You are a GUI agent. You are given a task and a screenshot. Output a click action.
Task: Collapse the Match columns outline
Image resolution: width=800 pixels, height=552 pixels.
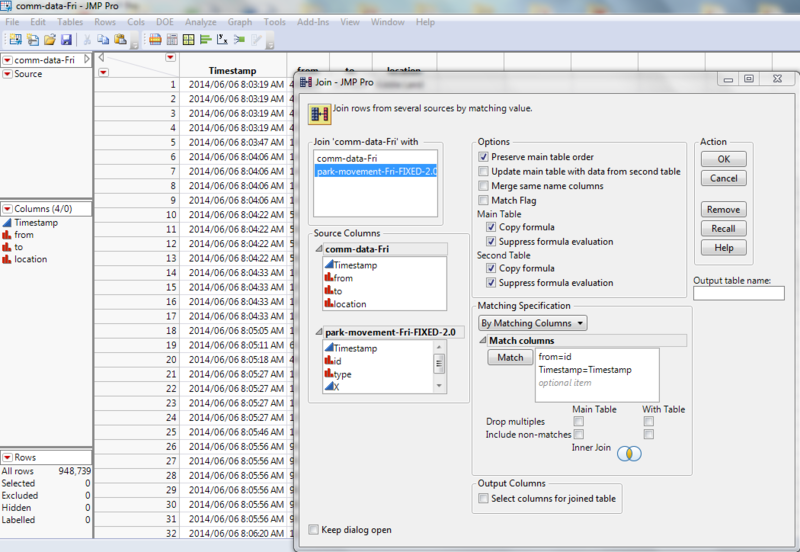[x=483, y=340]
